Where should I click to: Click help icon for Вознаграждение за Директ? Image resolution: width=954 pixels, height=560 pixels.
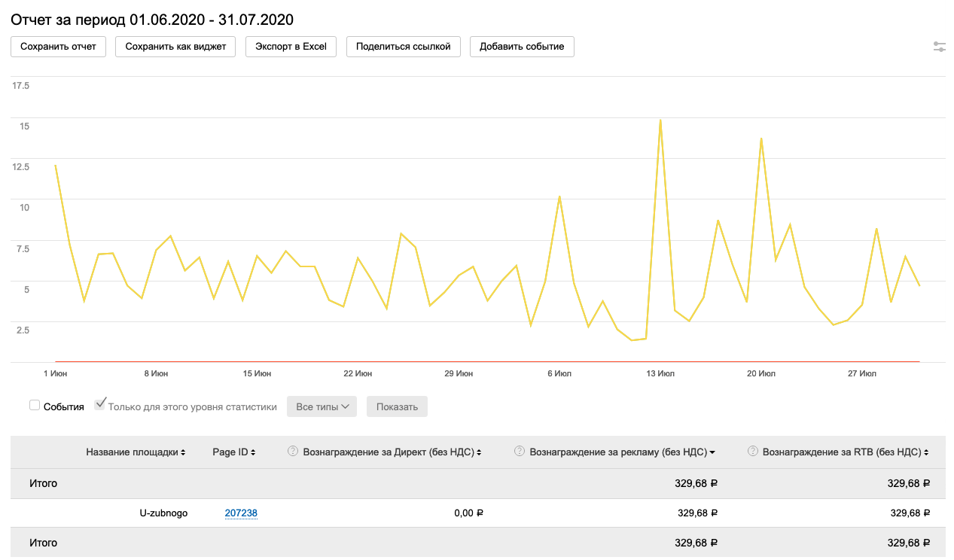pos(293,452)
